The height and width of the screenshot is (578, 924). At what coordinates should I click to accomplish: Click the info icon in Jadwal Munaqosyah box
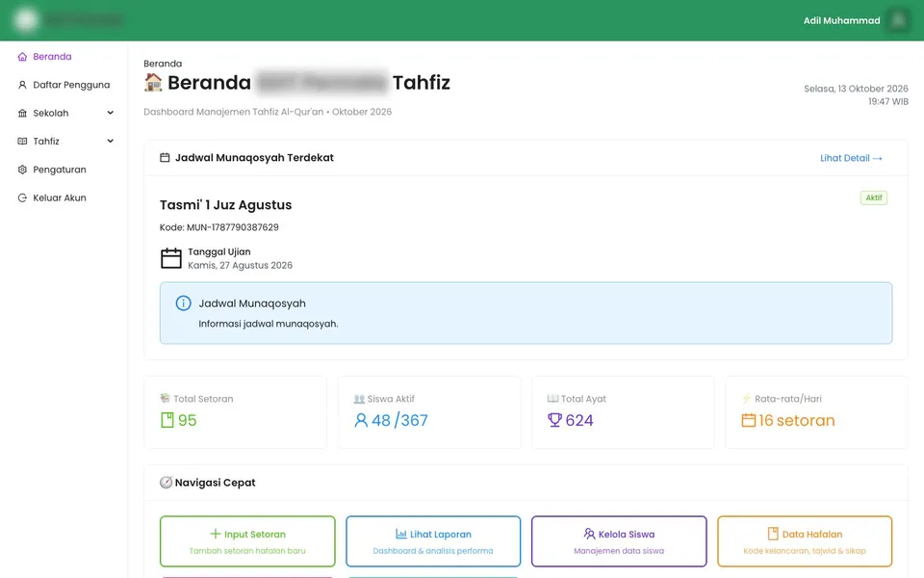183,303
